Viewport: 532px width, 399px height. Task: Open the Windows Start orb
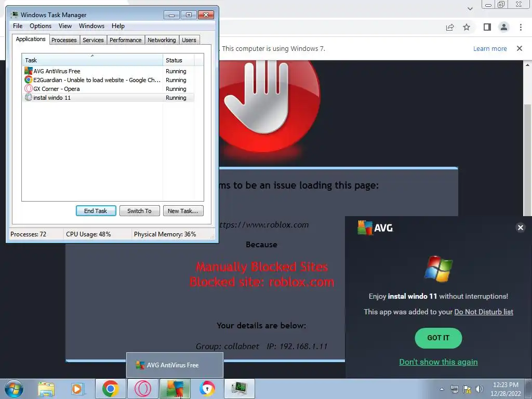coord(14,389)
